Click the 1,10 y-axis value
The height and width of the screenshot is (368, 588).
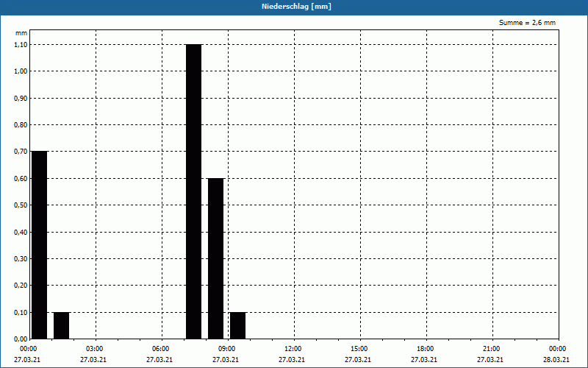tap(21, 45)
